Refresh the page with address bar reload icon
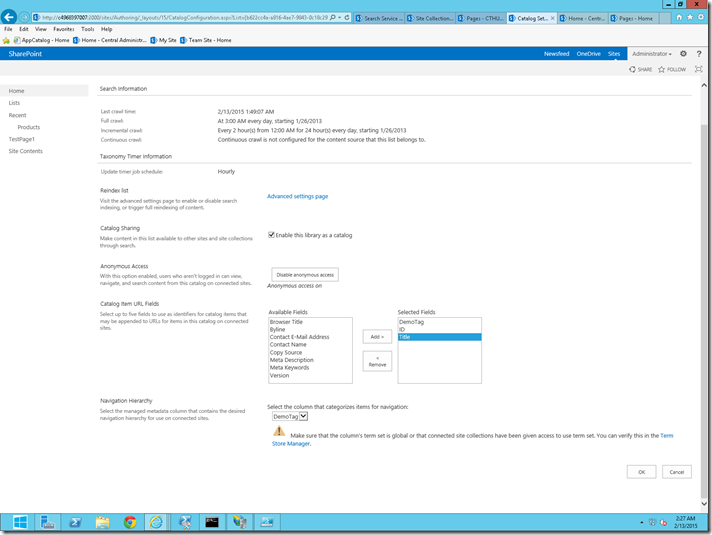The width and height of the screenshot is (712, 535). pyautogui.click(x=347, y=18)
